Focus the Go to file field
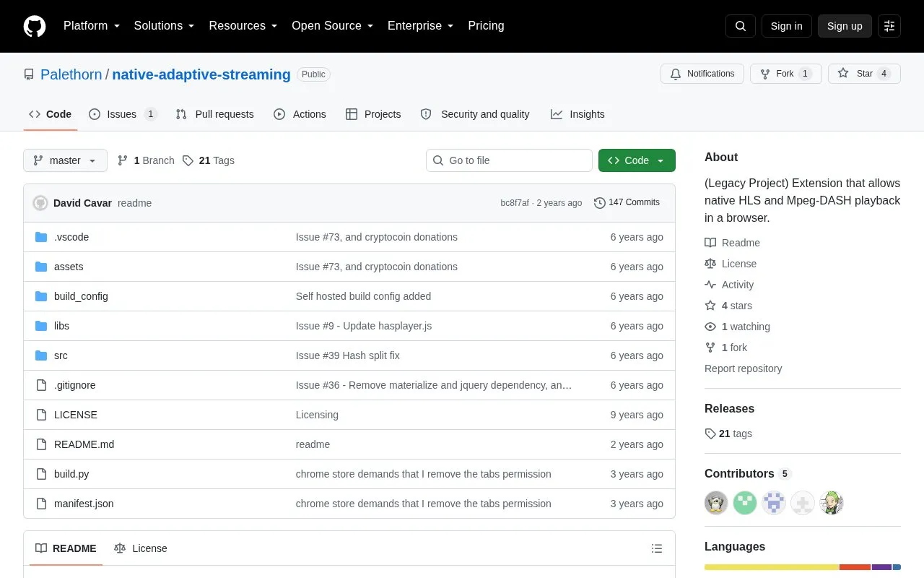This screenshot has width=924, height=578. pos(509,160)
